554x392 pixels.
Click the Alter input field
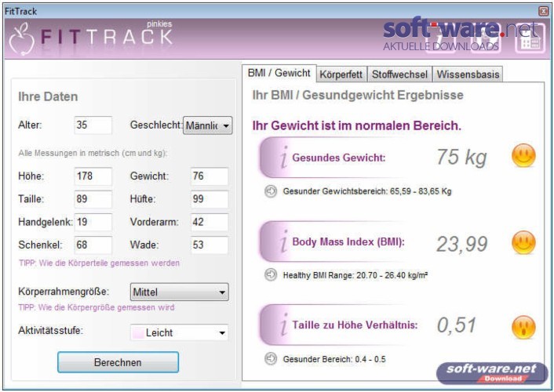tap(93, 125)
